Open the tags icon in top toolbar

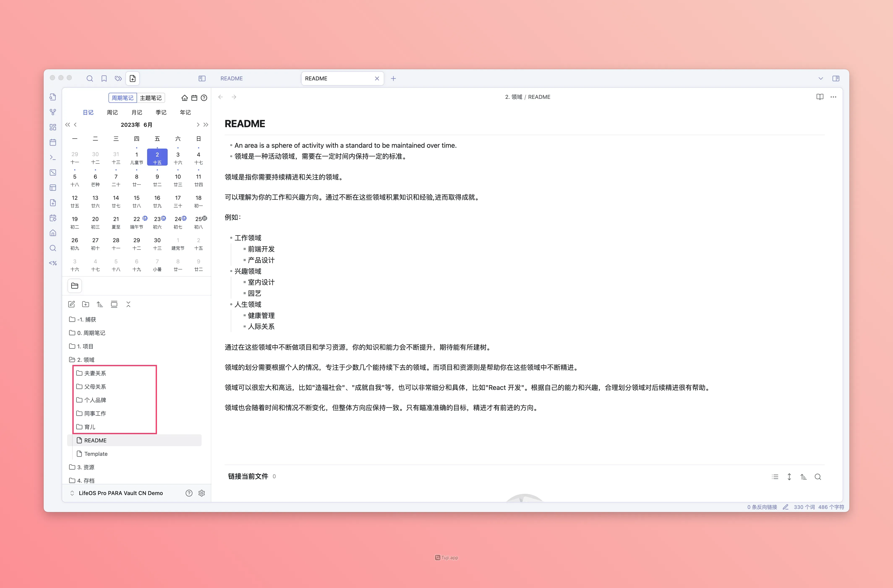(x=118, y=78)
